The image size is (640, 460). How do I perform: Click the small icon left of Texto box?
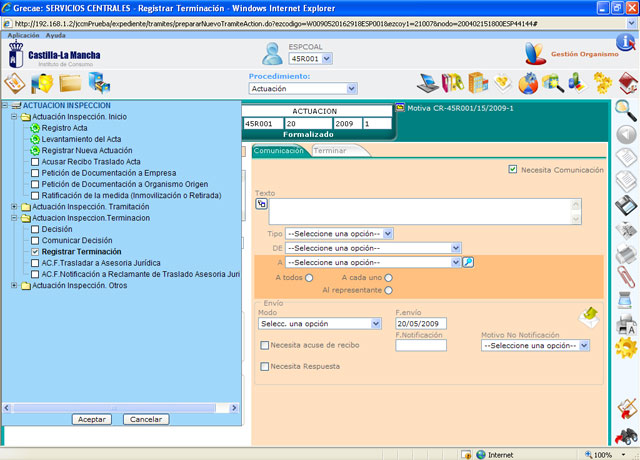coord(261,203)
